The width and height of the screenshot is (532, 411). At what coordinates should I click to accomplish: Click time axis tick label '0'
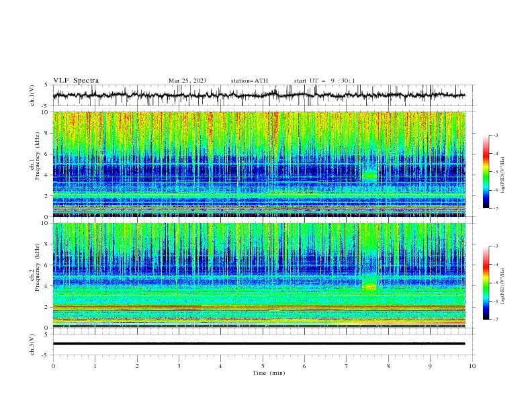[53, 366]
